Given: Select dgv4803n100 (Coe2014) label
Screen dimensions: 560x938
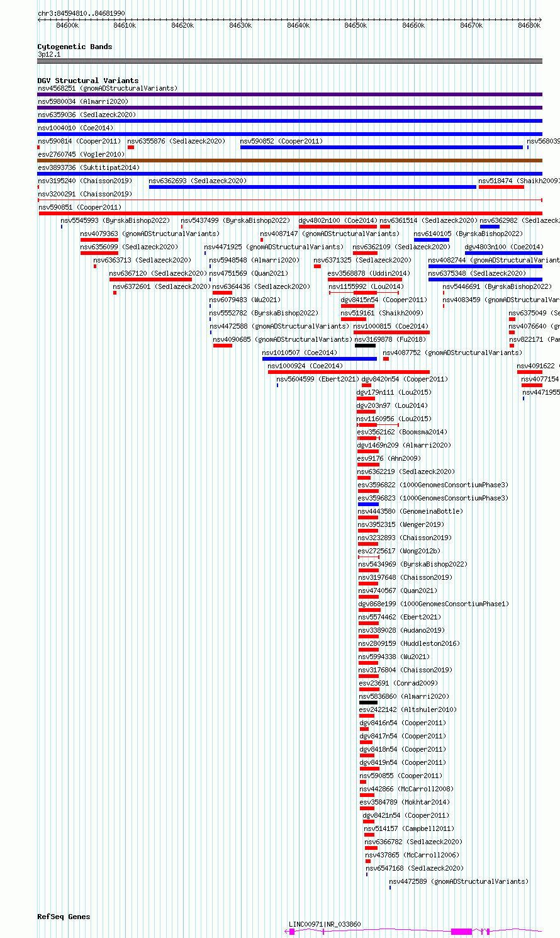Looking at the screenshot, I should pos(503,247).
